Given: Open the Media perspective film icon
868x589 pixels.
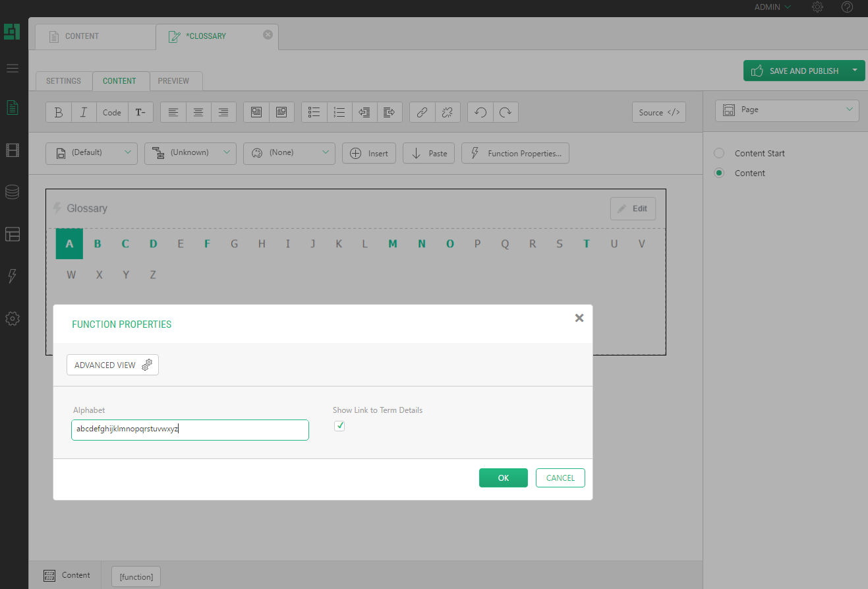Looking at the screenshot, I should coord(13,150).
